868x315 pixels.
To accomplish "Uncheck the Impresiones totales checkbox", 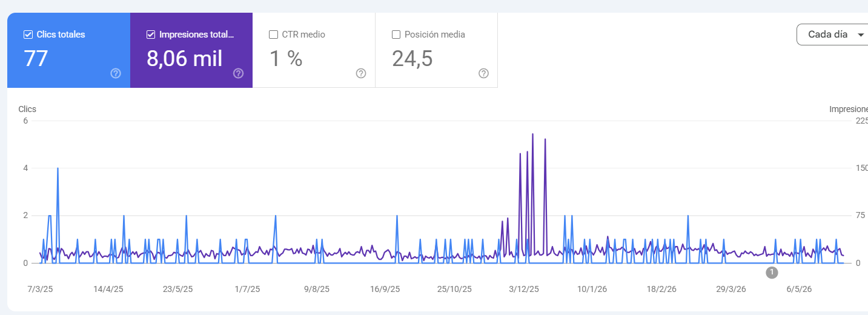I will click(151, 35).
